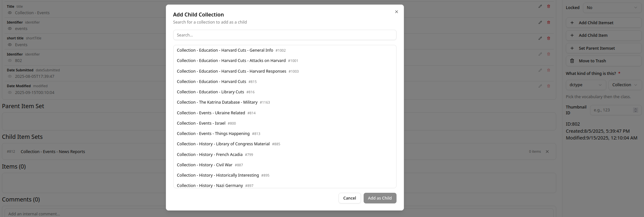Cancel the Add Child Collection dialog
The image size is (644, 217).
[349, 198]
